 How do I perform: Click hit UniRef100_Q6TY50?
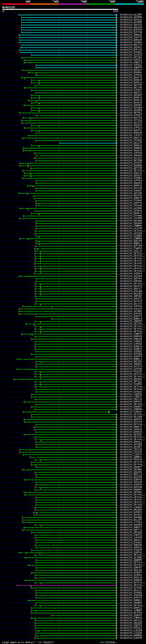click(131, 85)
